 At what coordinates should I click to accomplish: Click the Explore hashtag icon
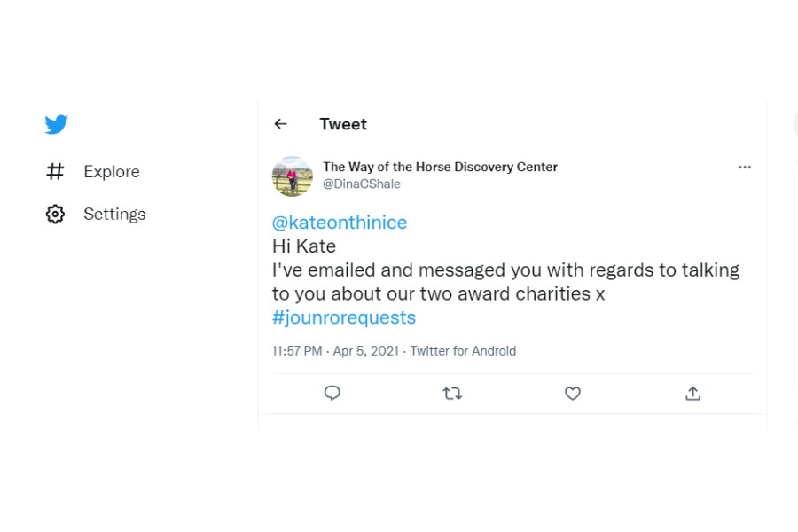(x=55, y=171)
